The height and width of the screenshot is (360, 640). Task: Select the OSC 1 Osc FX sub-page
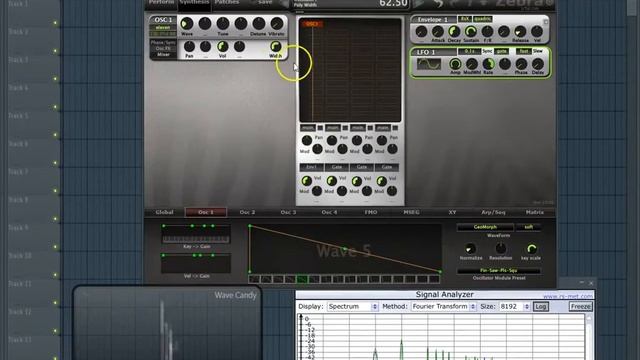pyautogui.click(x=163, y=49)
